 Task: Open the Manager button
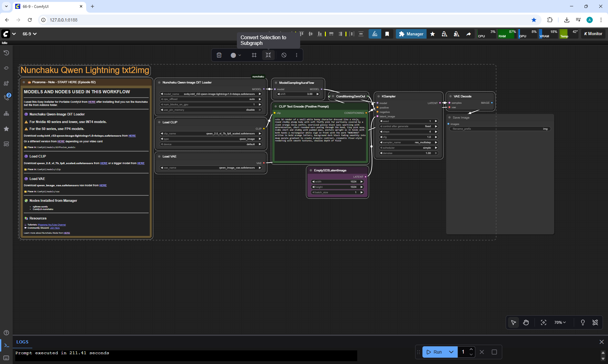[411, 34]
